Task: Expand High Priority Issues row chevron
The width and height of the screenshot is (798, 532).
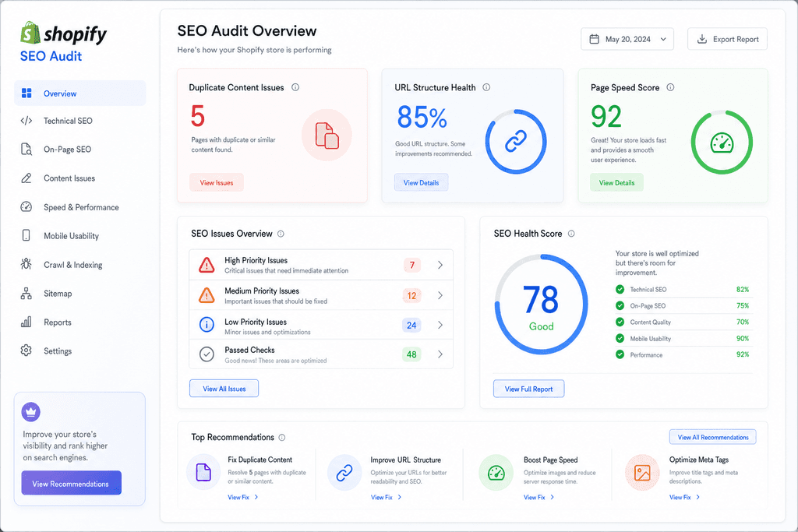Action: pyautogui.click(x=440, y=265)
